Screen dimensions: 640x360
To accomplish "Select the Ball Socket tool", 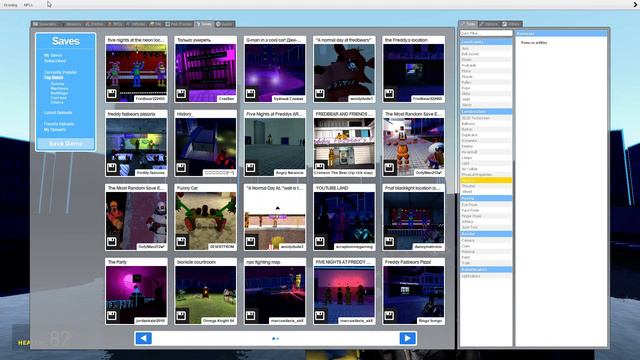I will (486, 54).
